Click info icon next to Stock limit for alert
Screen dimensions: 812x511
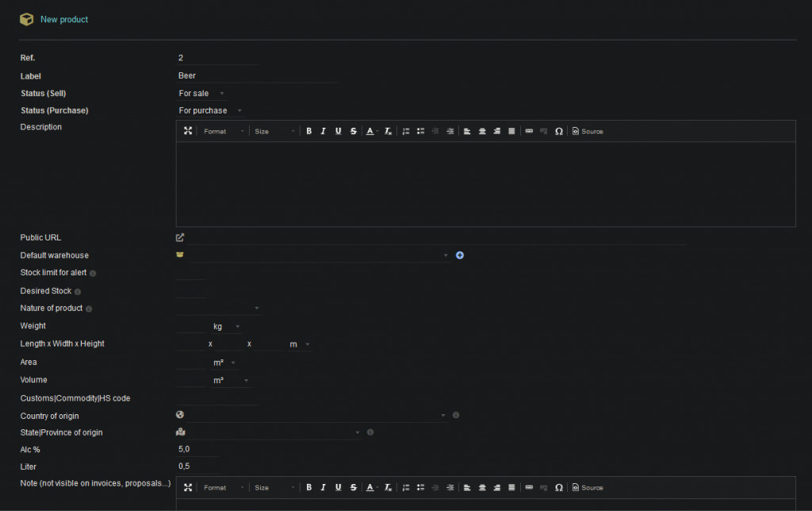point(93,273)
